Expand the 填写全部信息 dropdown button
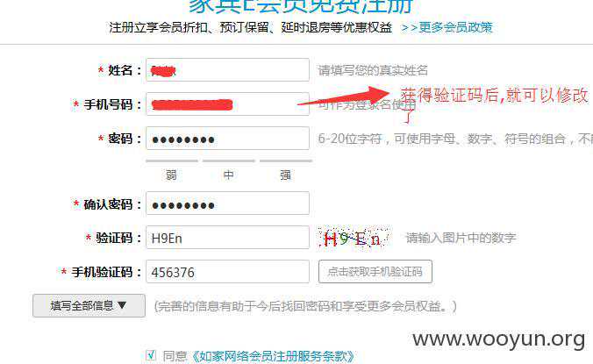 [x=89, y=305]
